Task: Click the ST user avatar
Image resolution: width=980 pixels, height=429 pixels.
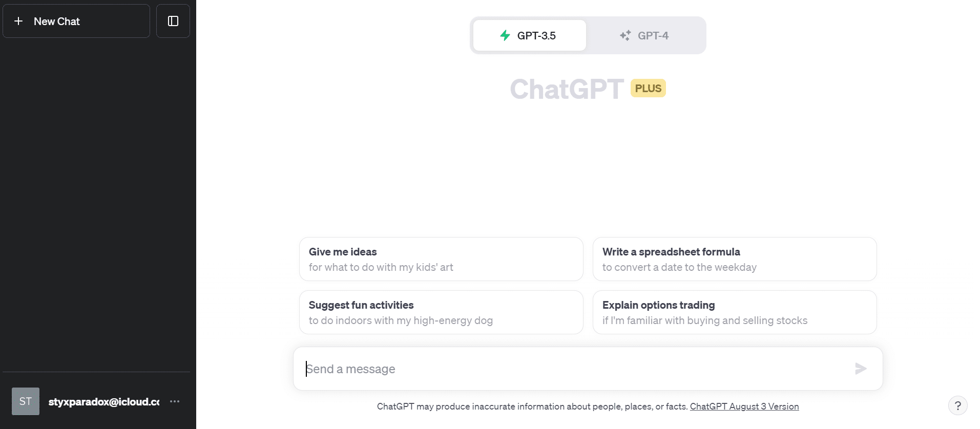Action: coord(26,401)
